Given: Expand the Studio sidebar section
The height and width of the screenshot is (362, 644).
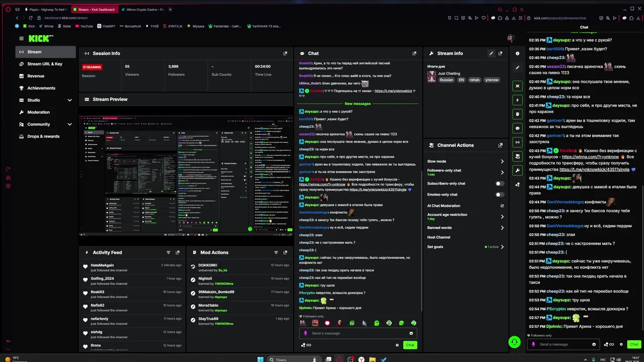Looking at the screenshot, I should coord(69,100).
